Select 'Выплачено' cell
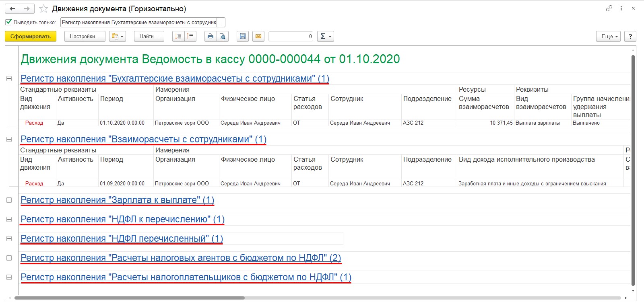This screenshot has width=644, height=306. pos(601,123)
